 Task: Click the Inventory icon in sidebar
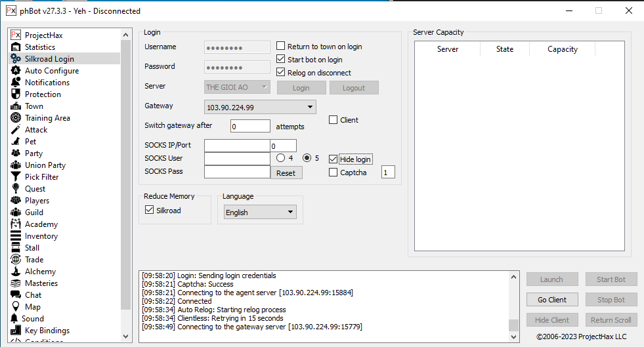click(16, 236)
